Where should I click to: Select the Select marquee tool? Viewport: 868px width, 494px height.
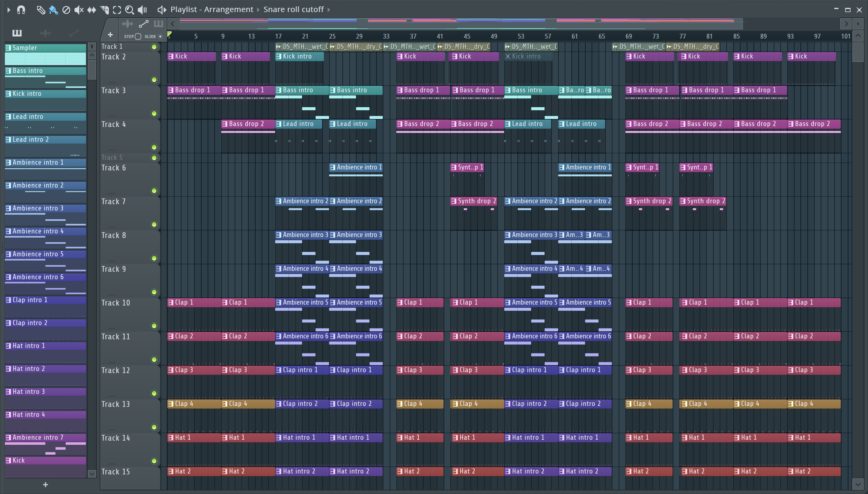(117, 10)
